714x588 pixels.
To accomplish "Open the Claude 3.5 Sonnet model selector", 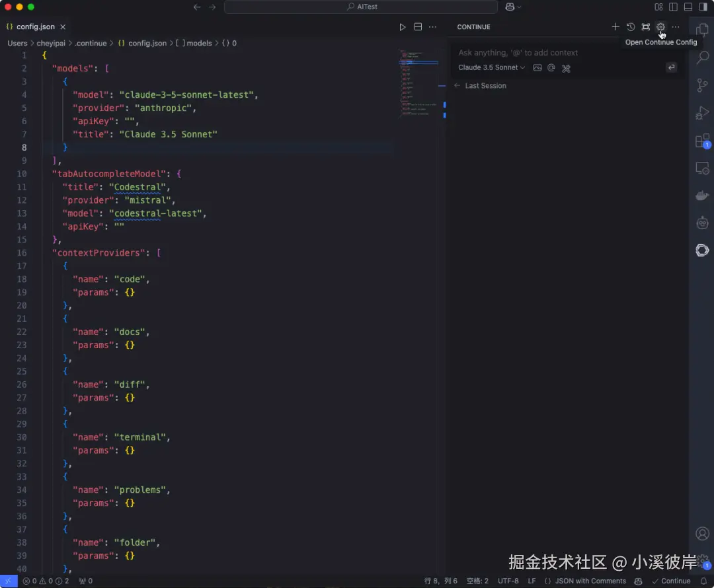I will (491, 67).
